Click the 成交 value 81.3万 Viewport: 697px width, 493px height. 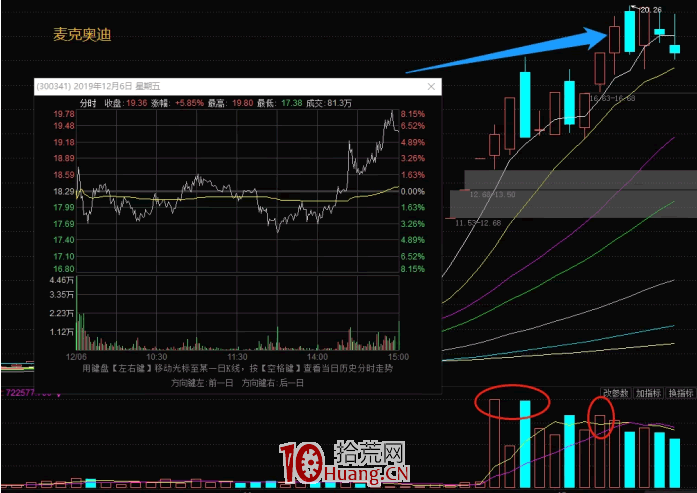click(x=340, y=103)
